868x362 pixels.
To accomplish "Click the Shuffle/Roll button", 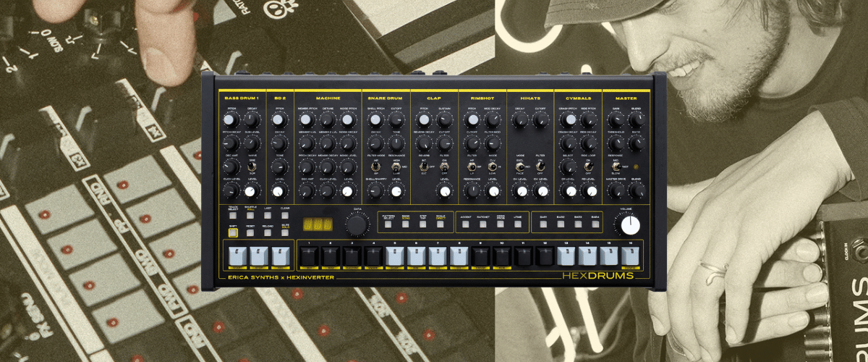I will pyautogui.click(x=250, y=216).
